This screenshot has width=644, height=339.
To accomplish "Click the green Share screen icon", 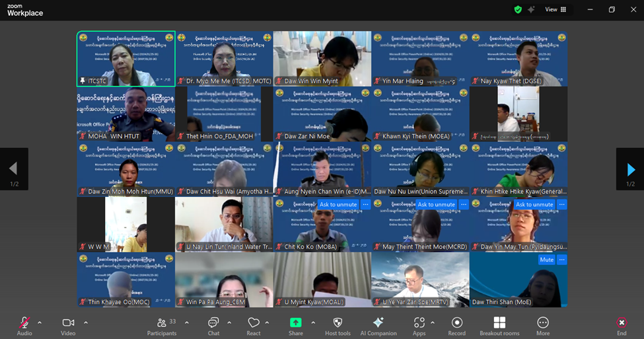I will click(296, 323).
